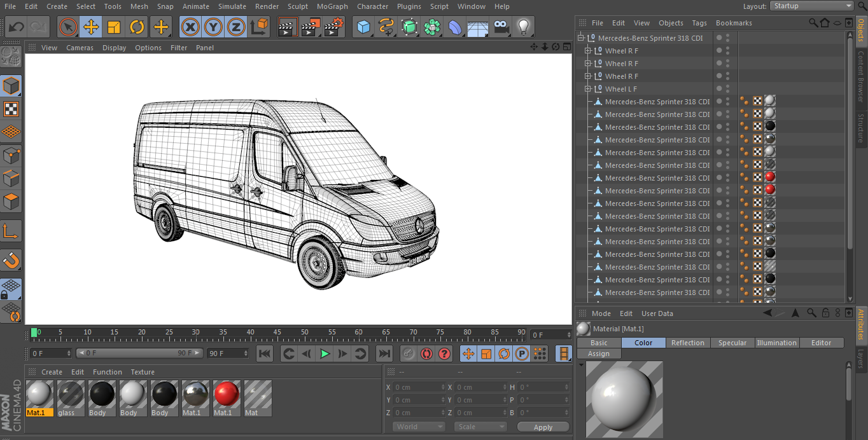The width and height of the screenshot is (868, 440).
Task: Switch to Reflection material tab
Action: pyautogui.click(x=688, y=343)
